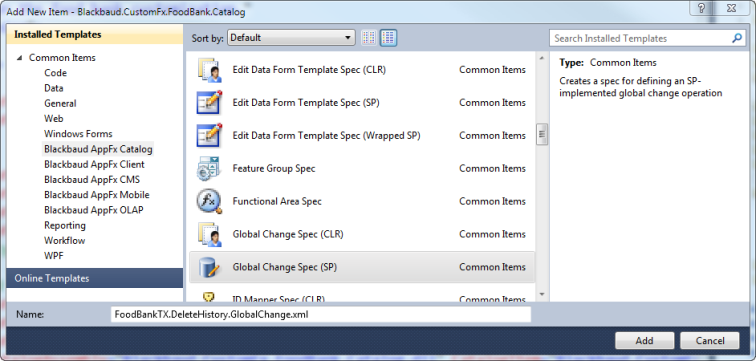Select the Global Change Spec (CLR) icon
The width and height of the screenshot is (756, 361).
209,234
